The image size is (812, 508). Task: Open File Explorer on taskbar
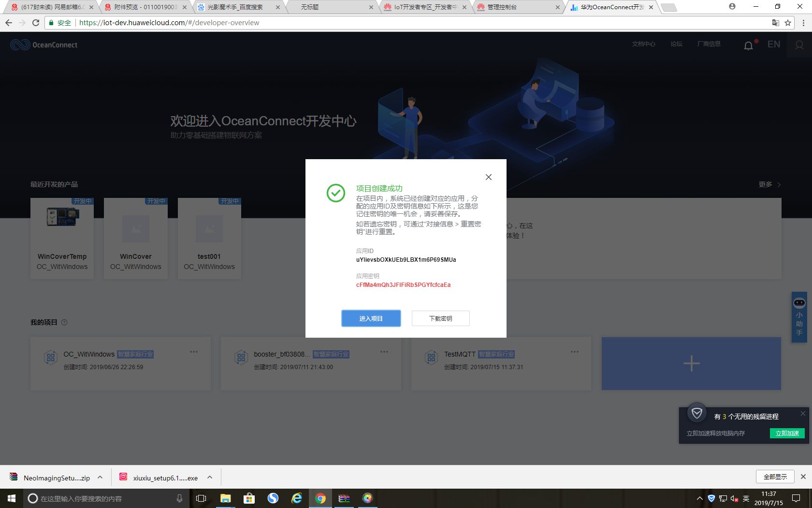coord(226,498)
